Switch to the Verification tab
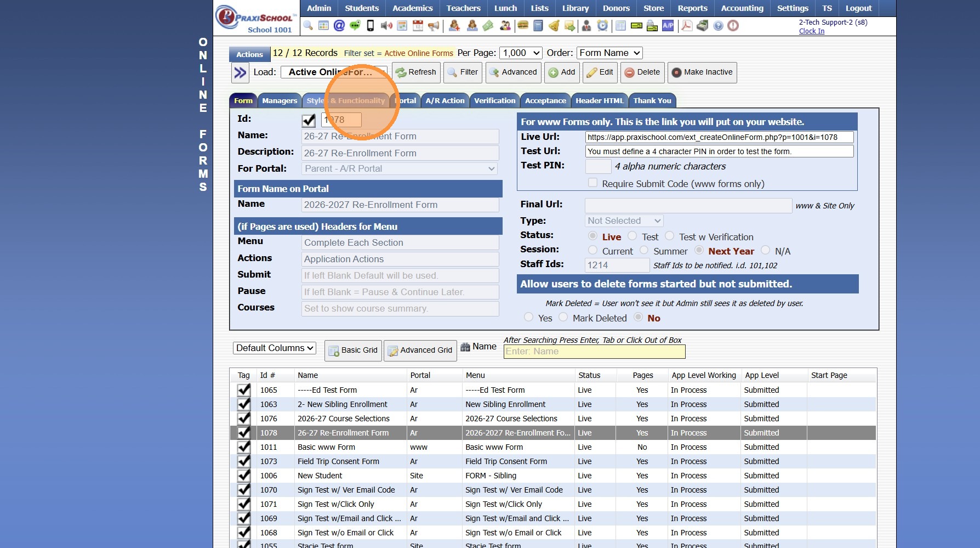This screenshot has height=548, width=980. coord(495,100)
